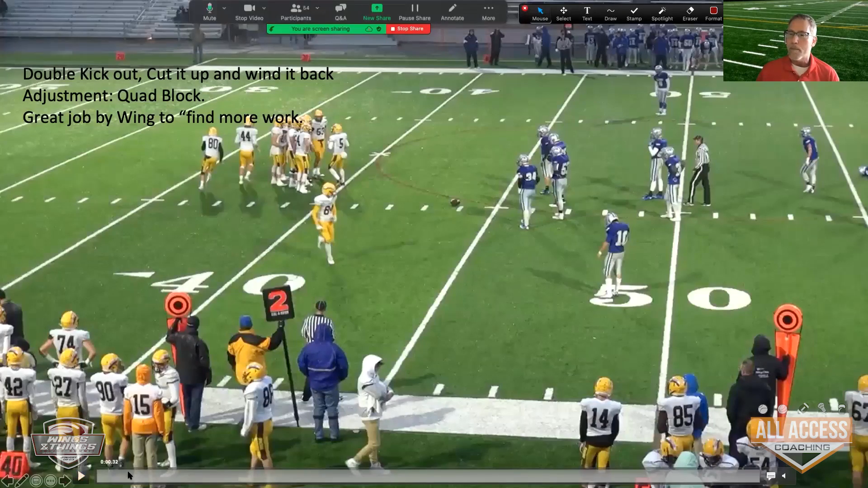Click the Select move tool
The height and width of the screenshot is (488, 868).
(x=563, y=13)
